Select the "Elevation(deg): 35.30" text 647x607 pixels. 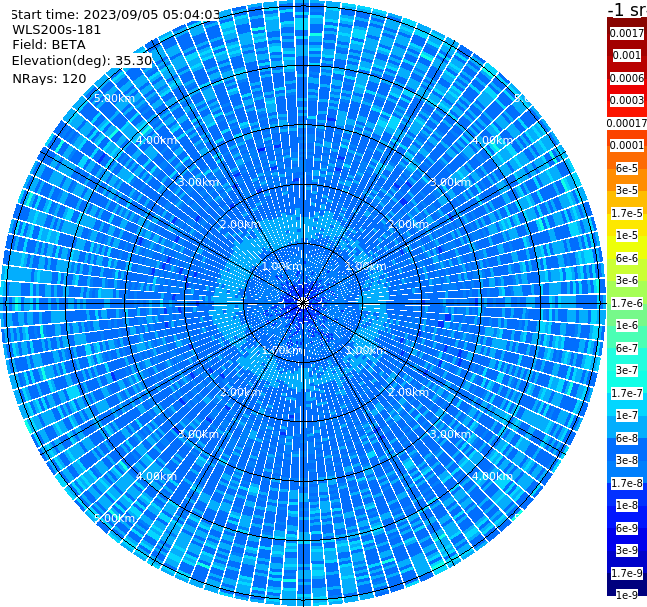82,61
